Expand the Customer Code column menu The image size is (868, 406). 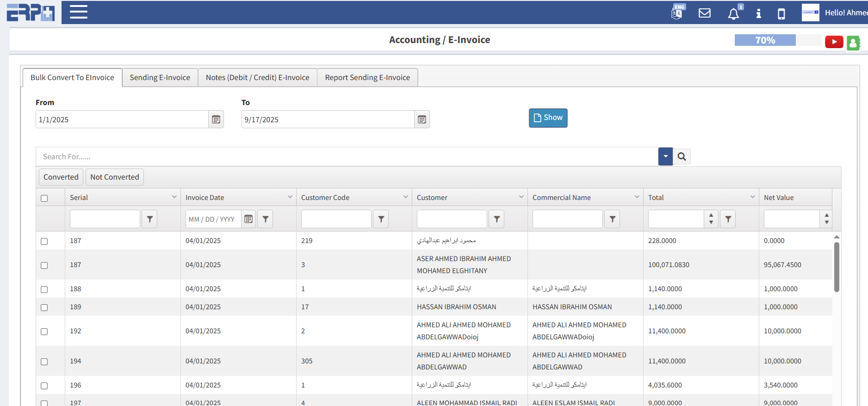pyautogui.click(x=406, y=197)
